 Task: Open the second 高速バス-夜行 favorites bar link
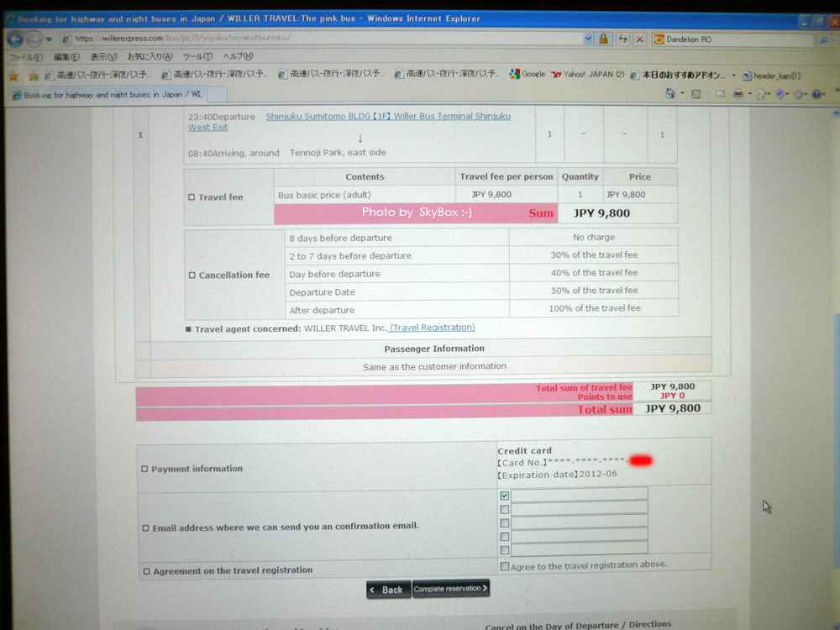[214, 75]
